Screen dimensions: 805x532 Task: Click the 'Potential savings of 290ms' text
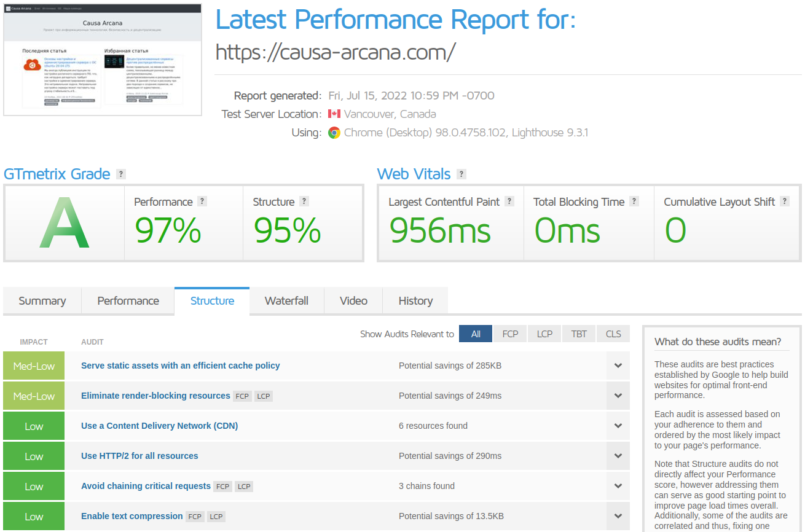(x=450, y=456)
